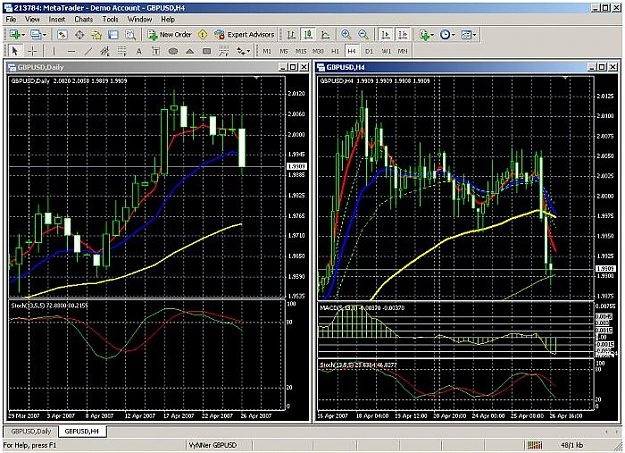This screenshot has width=625, height=453.
Task: Expand the Profiles dropdown arrow
Action: pyautogui.click(x=45, y=35)
